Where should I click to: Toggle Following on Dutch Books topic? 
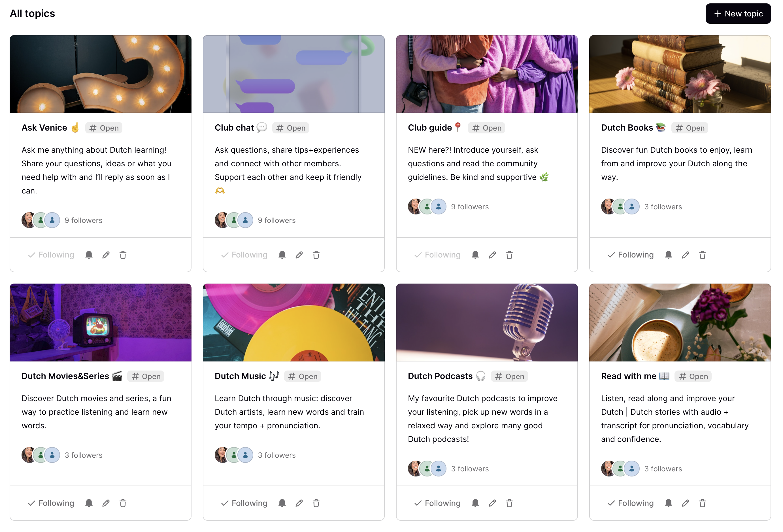click(x=630, y=255)
